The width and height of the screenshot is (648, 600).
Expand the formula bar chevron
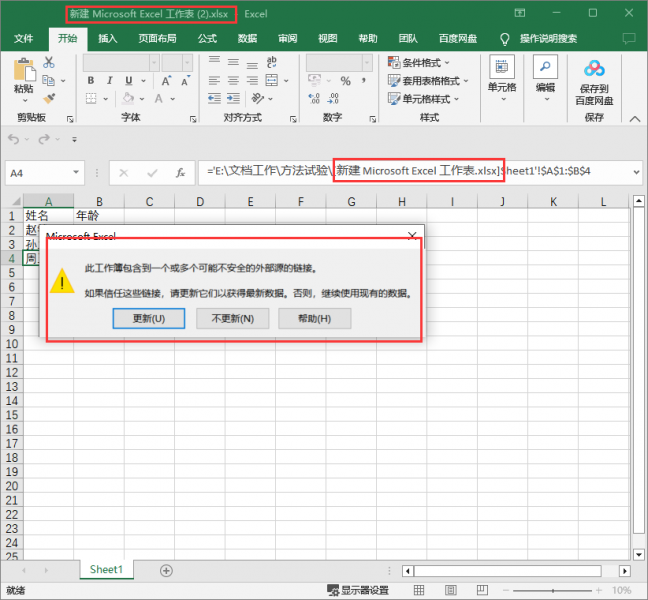[636, 172]
